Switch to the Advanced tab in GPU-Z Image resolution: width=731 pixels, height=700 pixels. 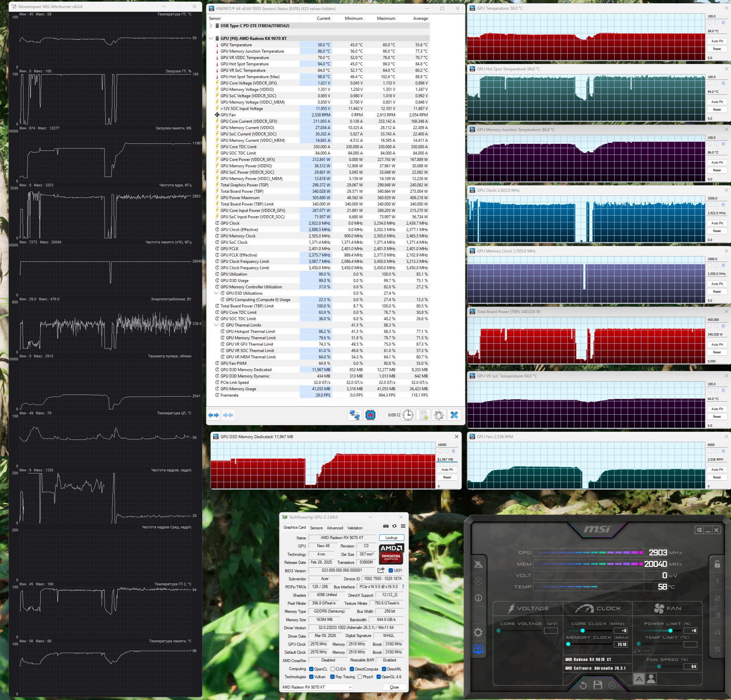point(335,528)
